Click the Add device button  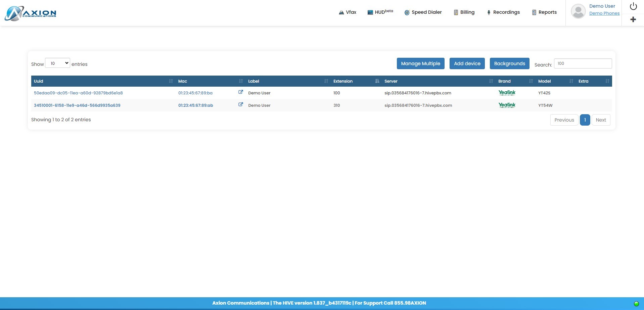pyautogui.click(x=467, y=63)
